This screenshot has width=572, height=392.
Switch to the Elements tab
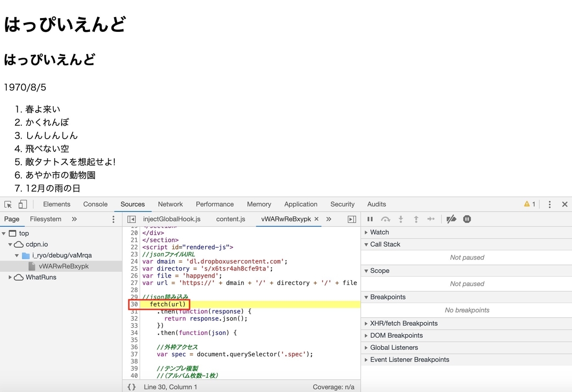coord(57,204)
